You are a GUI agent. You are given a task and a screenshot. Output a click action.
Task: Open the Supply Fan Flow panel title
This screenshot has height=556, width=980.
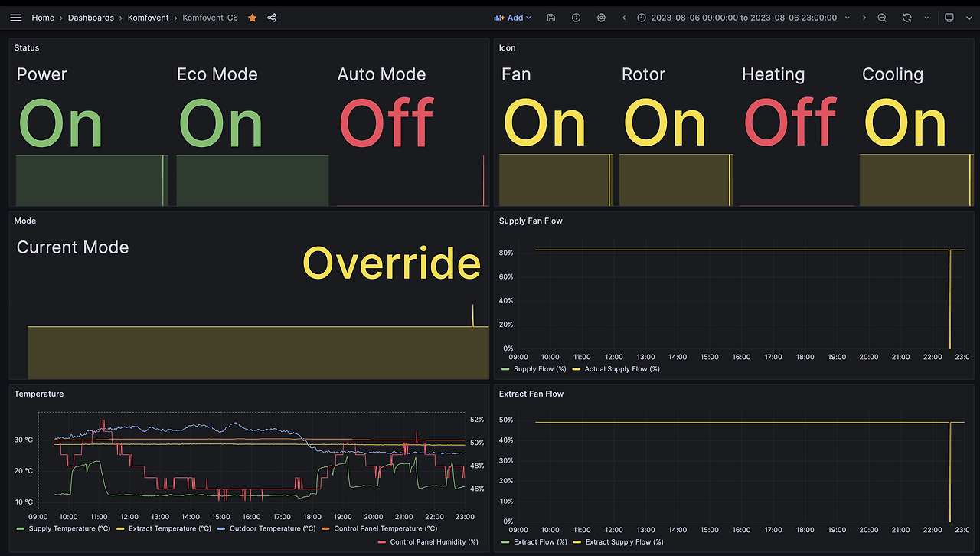click(531, 221)
